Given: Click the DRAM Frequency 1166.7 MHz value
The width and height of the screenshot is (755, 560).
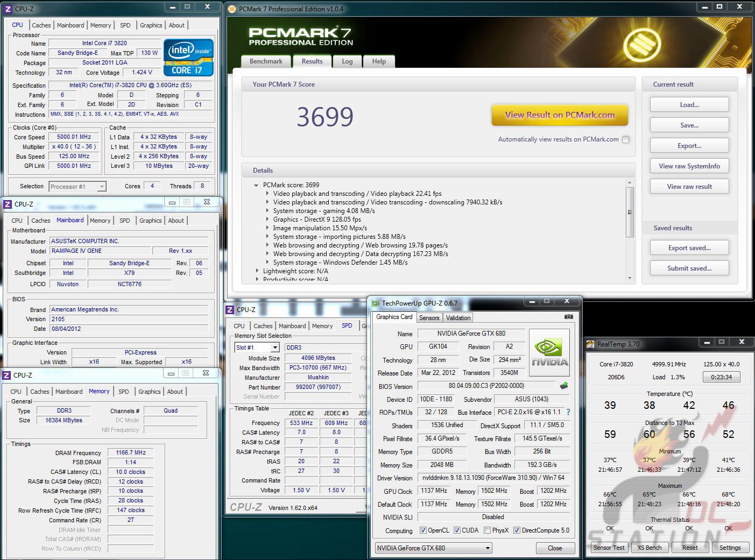Looking at the screenshot, I should pyautogui.click(x=131, y=453).
